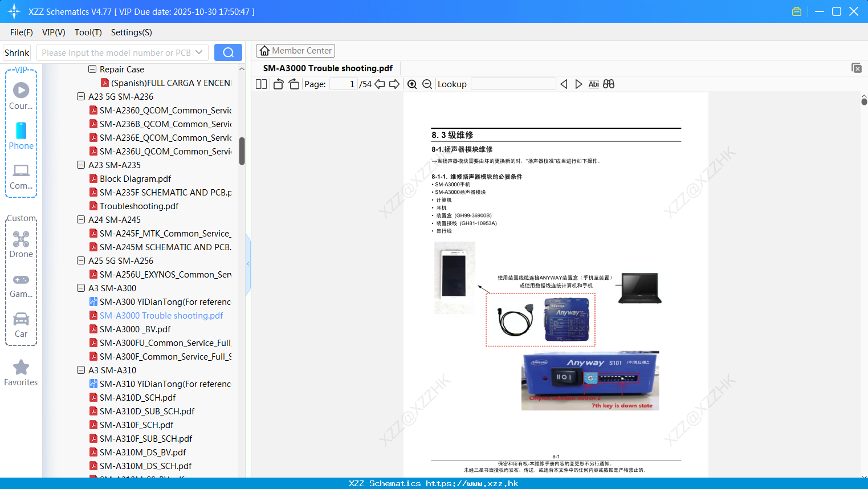This screenshot has height=489, width=868.
Task: Open SM-A256U_EXYNOS_Common_Service file
Action: pyautogui.click(x=165, y=274)
